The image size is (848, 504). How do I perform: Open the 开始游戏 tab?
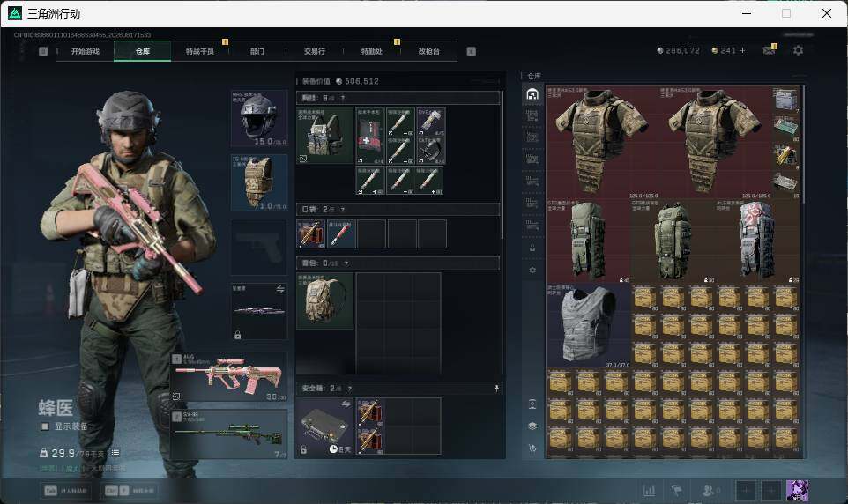86,51
